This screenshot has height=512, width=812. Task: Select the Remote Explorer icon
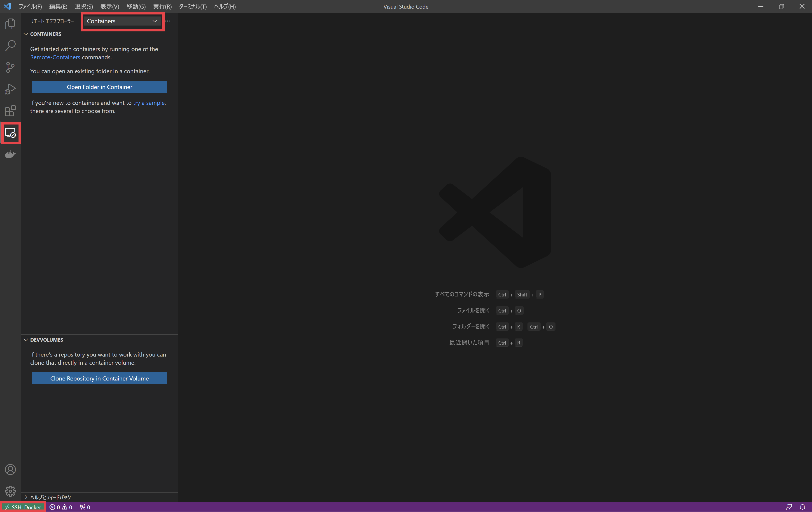[x=10, y=133]
